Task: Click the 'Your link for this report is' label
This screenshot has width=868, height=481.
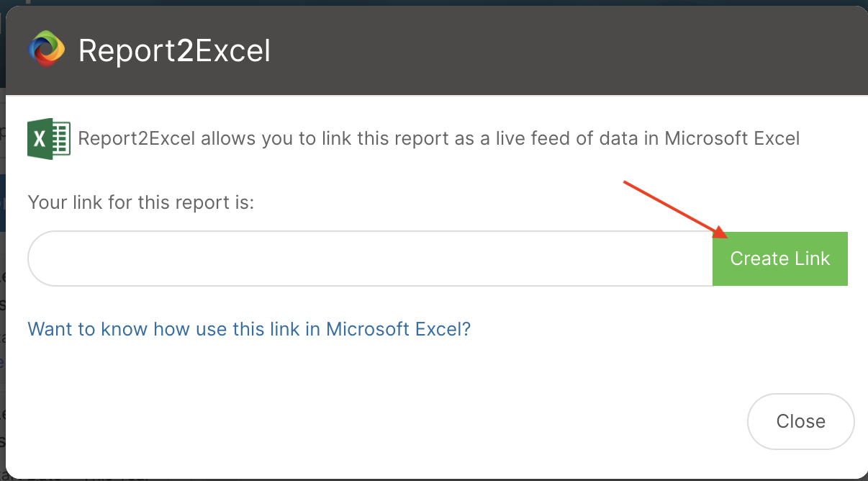Action: (141, 202)
